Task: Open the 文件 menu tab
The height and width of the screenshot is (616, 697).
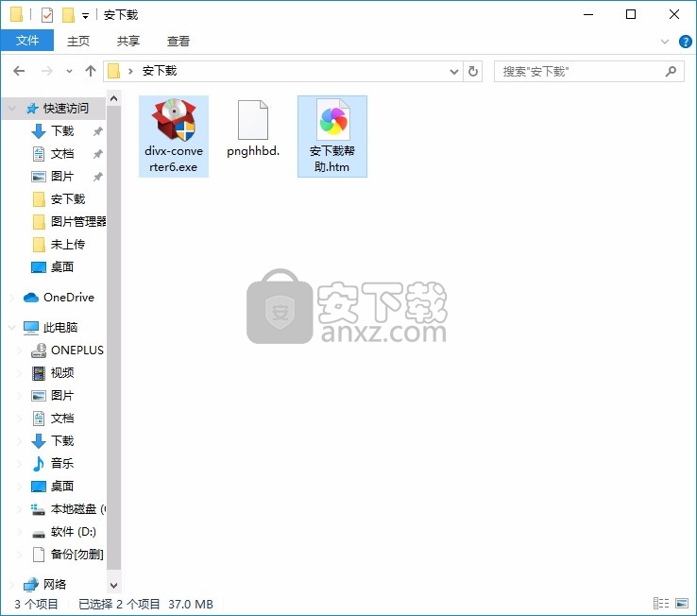Action: (27, 41)
